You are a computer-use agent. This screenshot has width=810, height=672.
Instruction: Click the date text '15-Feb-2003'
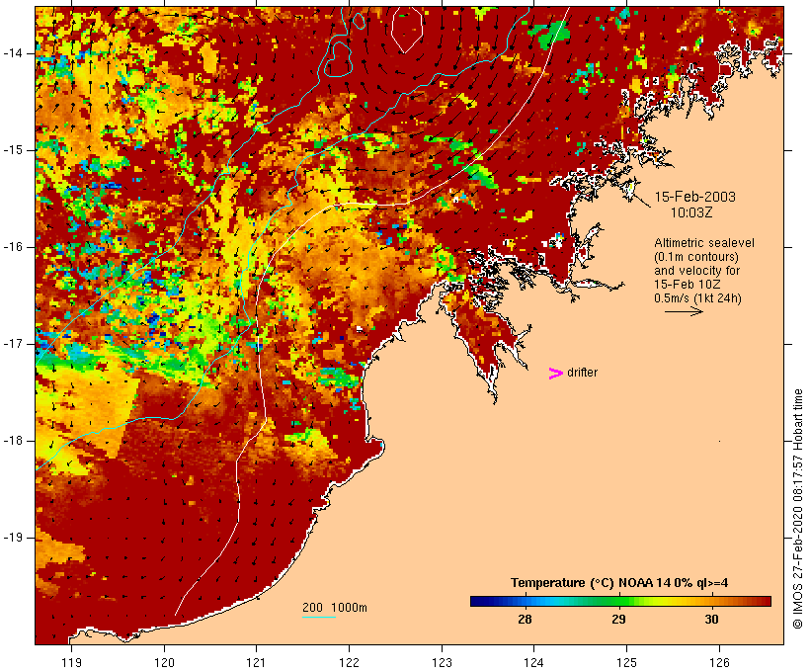(695, 197)
